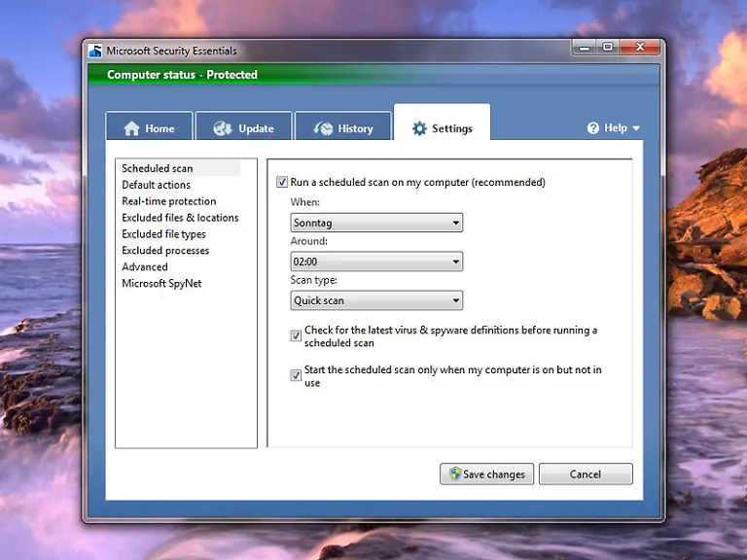This screenshot has width=747, height=560.
Task: Open Microsoft SpyNet settings
Action: [x=161, y=284]
